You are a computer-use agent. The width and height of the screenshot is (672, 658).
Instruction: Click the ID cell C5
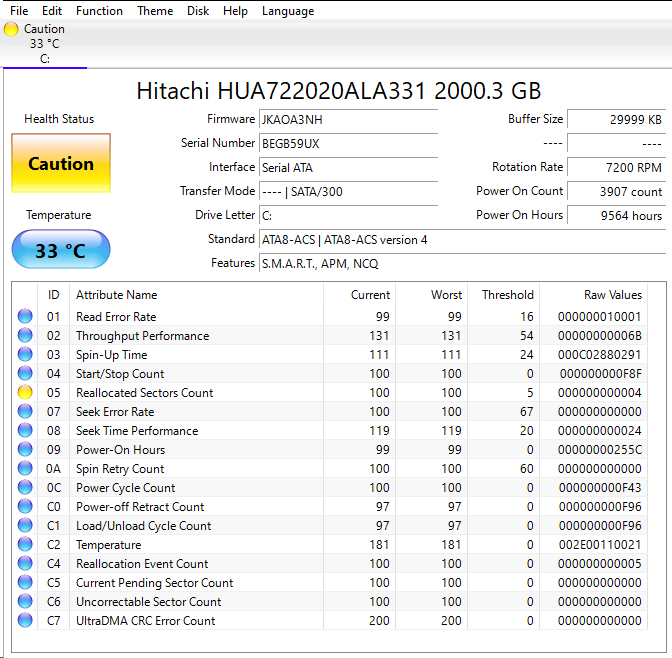pos(54,583)
